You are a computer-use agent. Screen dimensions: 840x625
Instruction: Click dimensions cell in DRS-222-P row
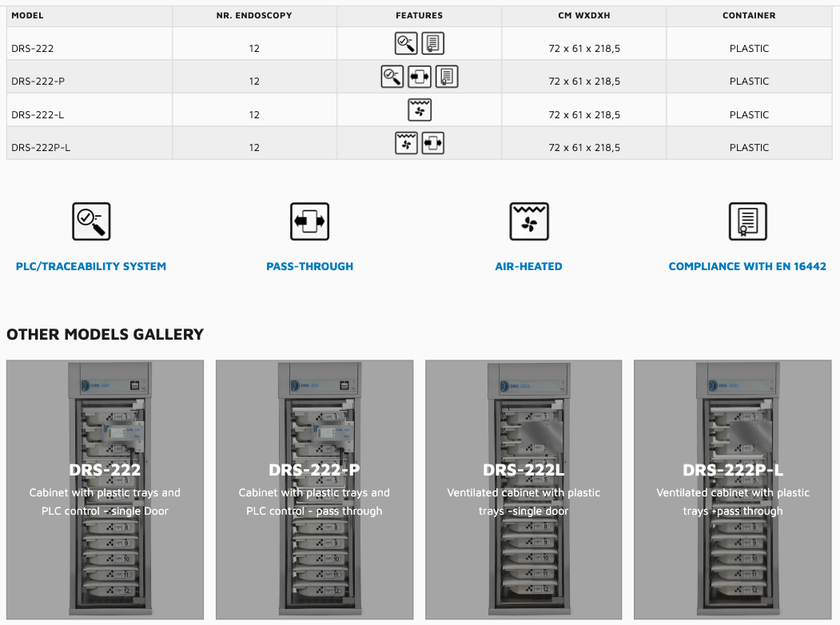(x=584, y=77)
